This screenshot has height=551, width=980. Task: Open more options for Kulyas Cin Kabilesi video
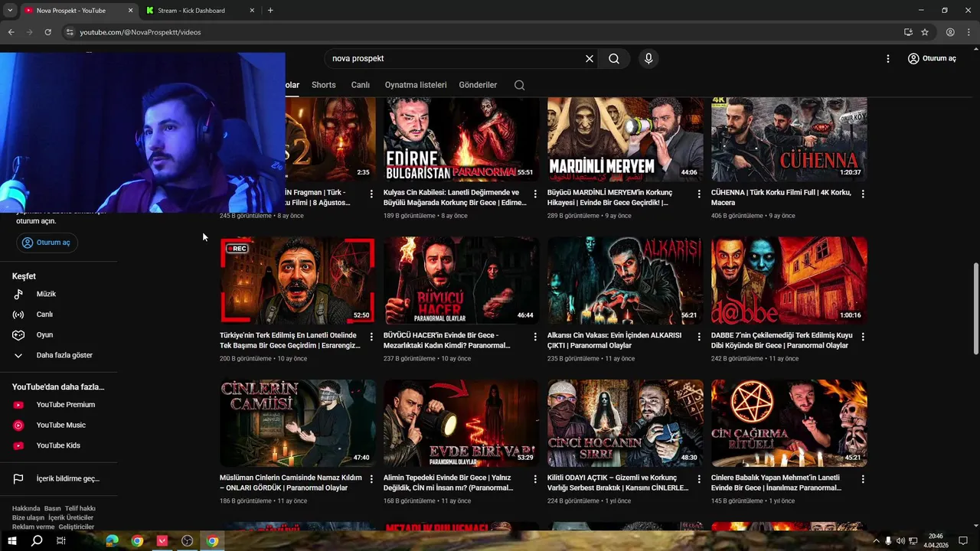(535, 194)
